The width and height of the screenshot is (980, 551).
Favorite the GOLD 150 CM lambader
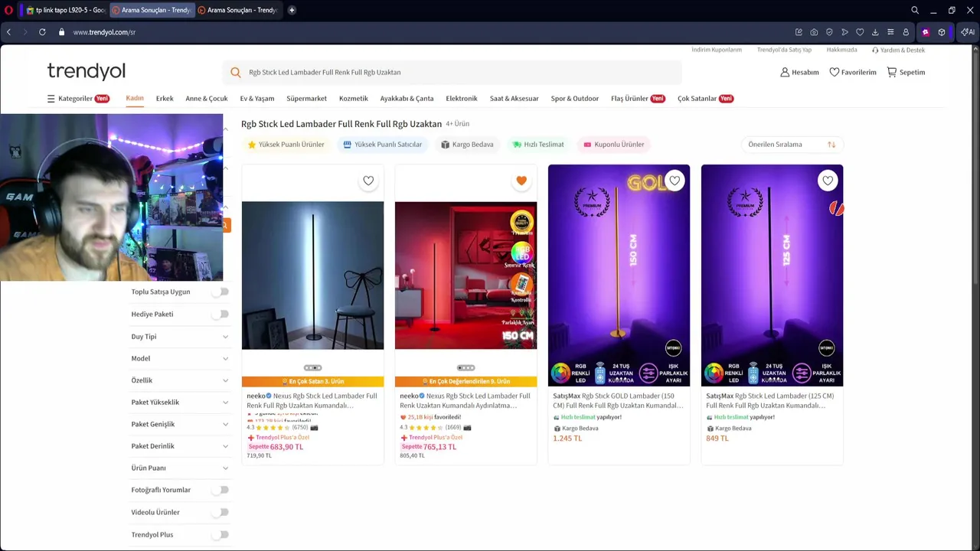coord(675,181)
